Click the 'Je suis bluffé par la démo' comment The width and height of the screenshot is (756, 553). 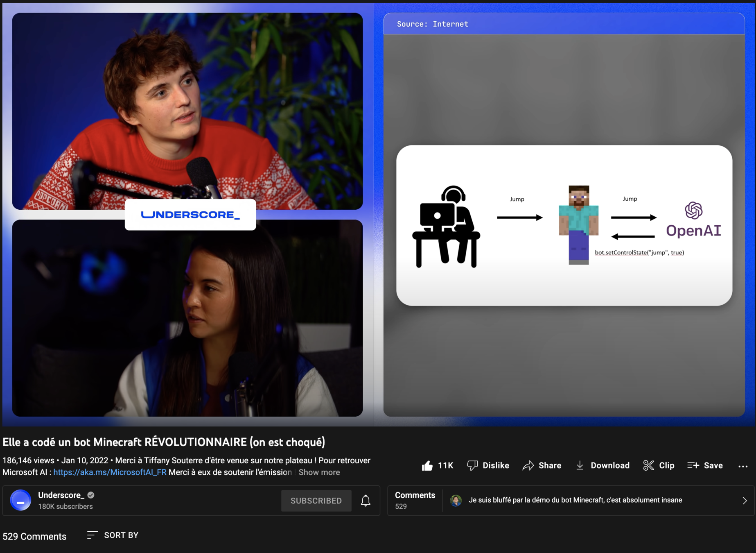click(575, 500)
